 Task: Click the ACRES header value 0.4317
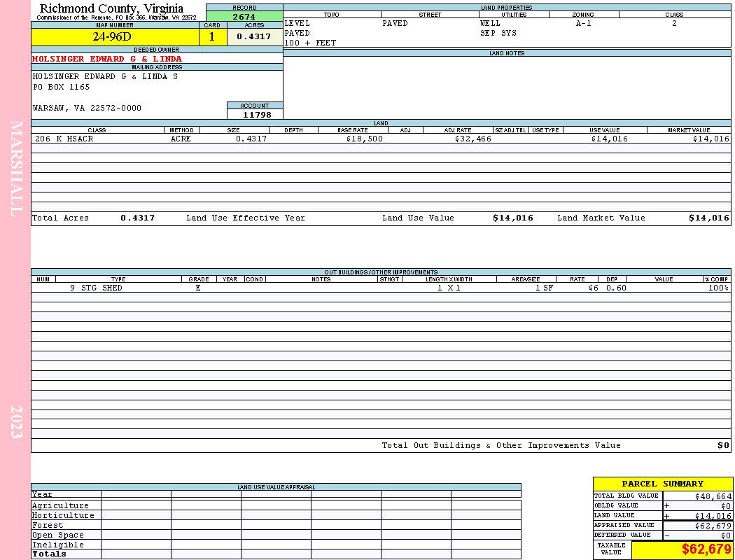click(x=253, y=36)
